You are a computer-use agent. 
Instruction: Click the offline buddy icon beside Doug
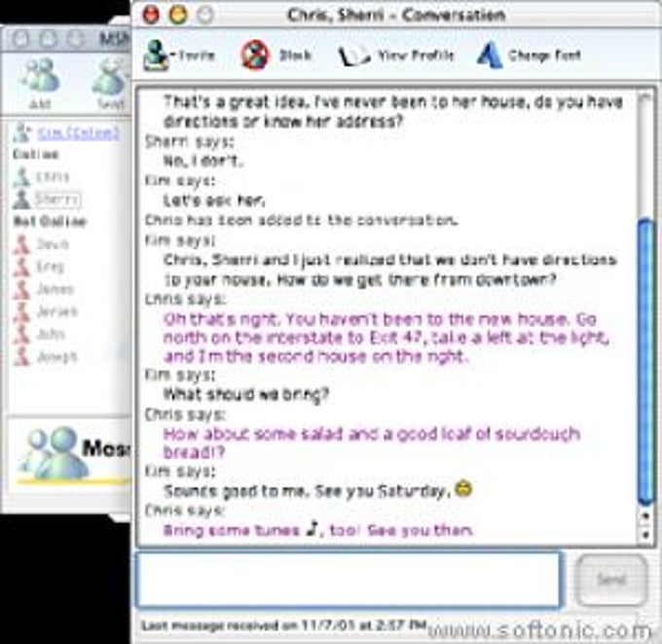(x=21, y=244)
